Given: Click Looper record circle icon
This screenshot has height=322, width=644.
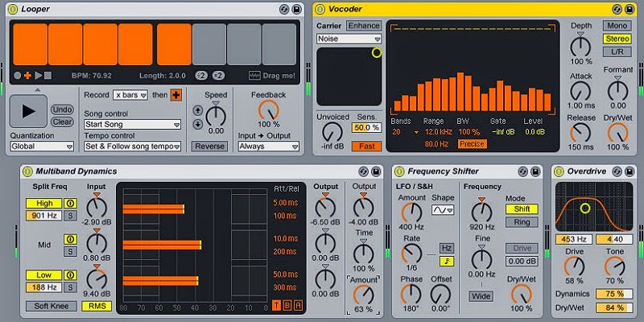Looking at the screenshot, I should 17,76.
